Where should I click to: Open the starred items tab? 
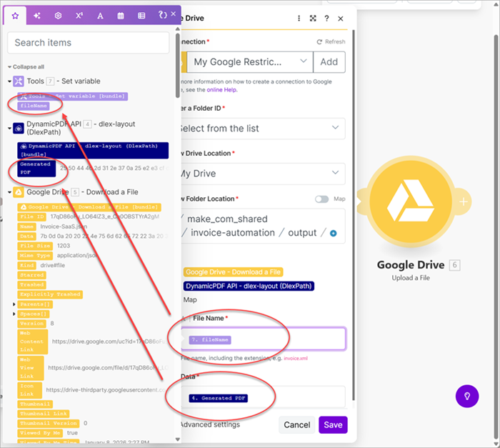click(x=16, y=15)
